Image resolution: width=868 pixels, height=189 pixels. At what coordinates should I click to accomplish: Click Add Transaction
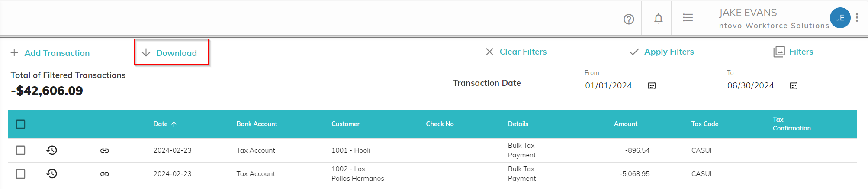[x=50, y=53]
